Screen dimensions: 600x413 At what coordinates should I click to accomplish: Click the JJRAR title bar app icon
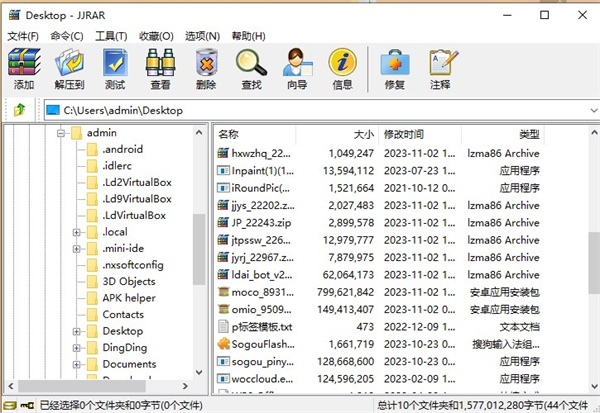[15, 15]
